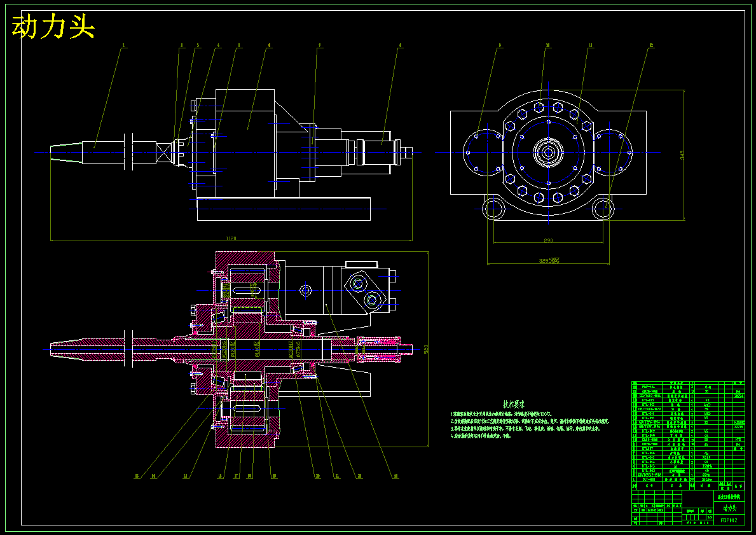
Task: Select the 890 width dimension text
Action: click(547, 240)
